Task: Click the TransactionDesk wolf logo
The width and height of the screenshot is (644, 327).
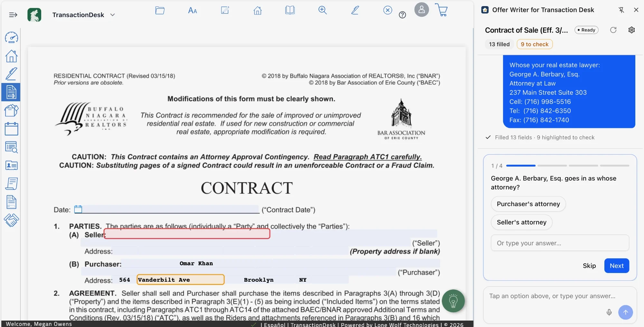Action: (x=34, y=15)
